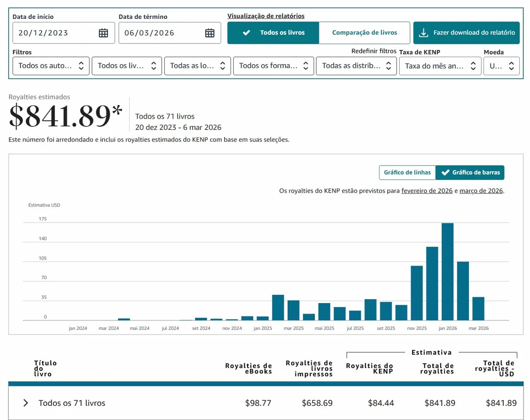The image size is (530, 420).
Task: Open the end date calendar picker
Action: click(x=210, y=32)
